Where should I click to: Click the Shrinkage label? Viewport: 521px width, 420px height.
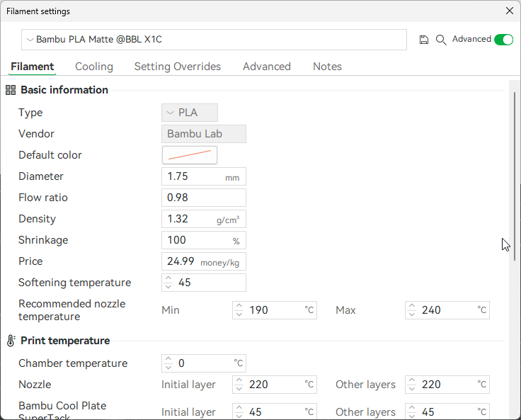coord(43,240)
